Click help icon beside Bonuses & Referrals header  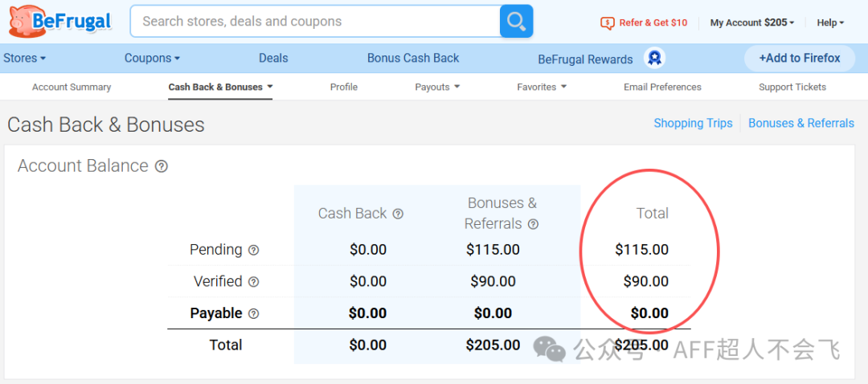click(533, 224)
